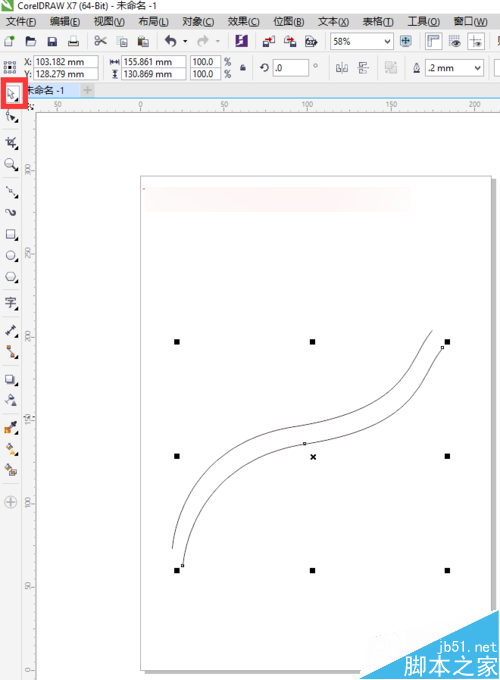Redo the last action
The width and height of the screenshot is (500, 680).
[203, 42]
